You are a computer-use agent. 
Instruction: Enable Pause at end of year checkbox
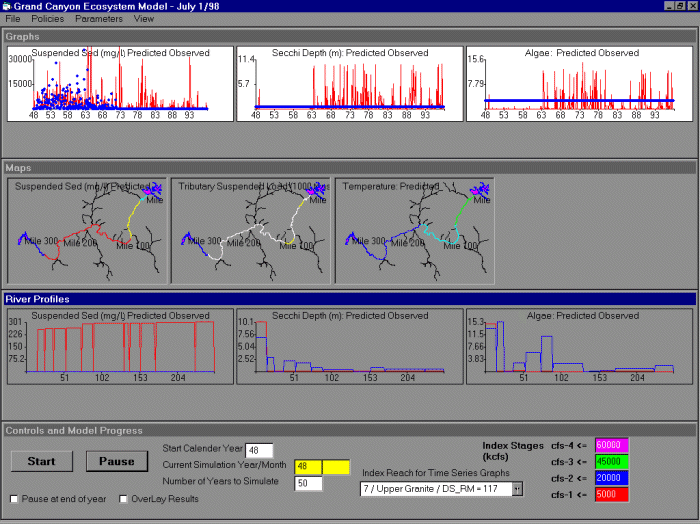[14, 499]
